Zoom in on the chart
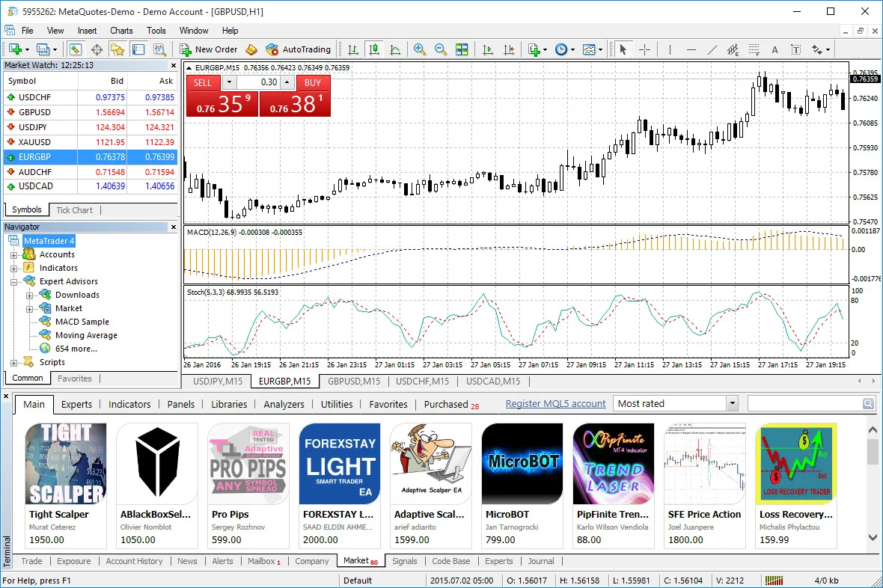 pos(420,49)
